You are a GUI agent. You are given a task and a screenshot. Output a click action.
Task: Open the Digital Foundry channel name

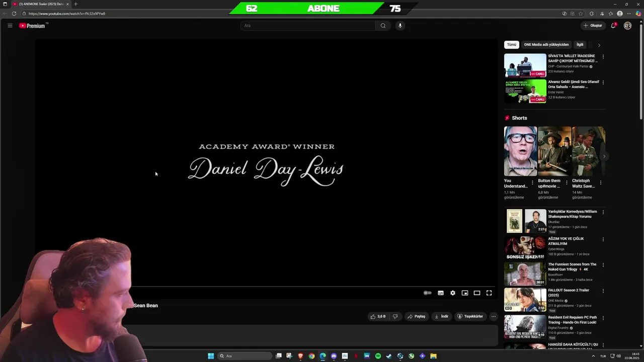559,328
